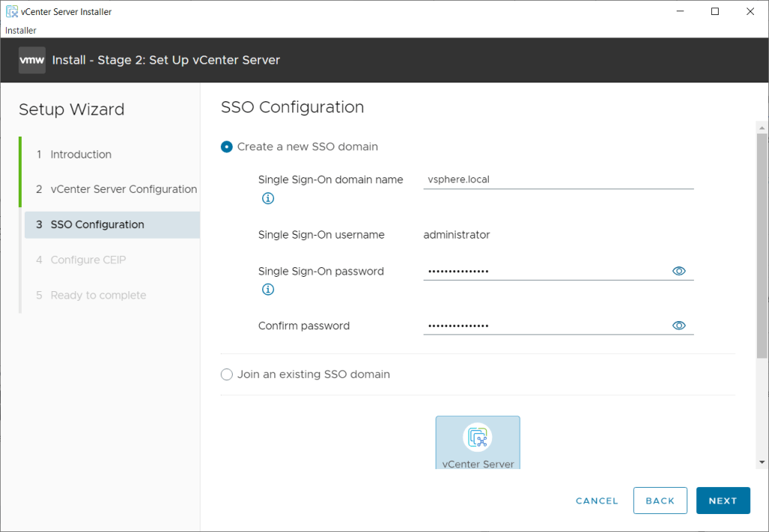Screen dimensions: 769x532
Task: Go to Introduction step
Action: coord(80,155)
